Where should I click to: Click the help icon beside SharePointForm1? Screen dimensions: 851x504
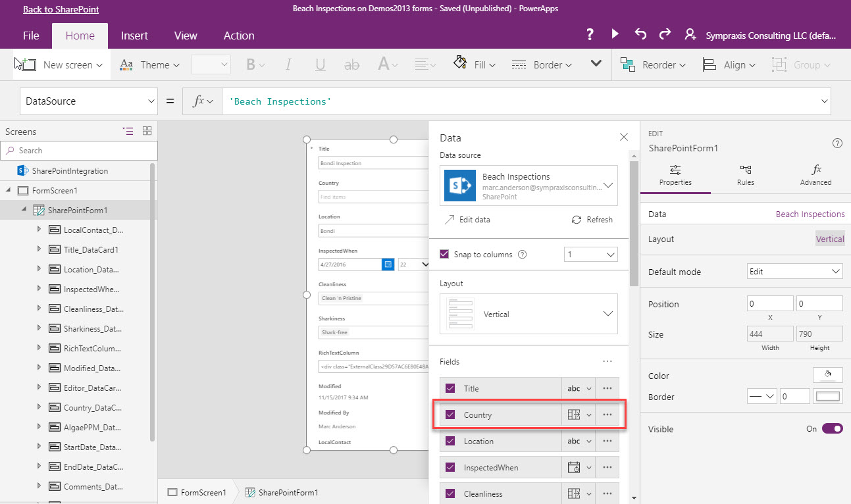(837, 143)
